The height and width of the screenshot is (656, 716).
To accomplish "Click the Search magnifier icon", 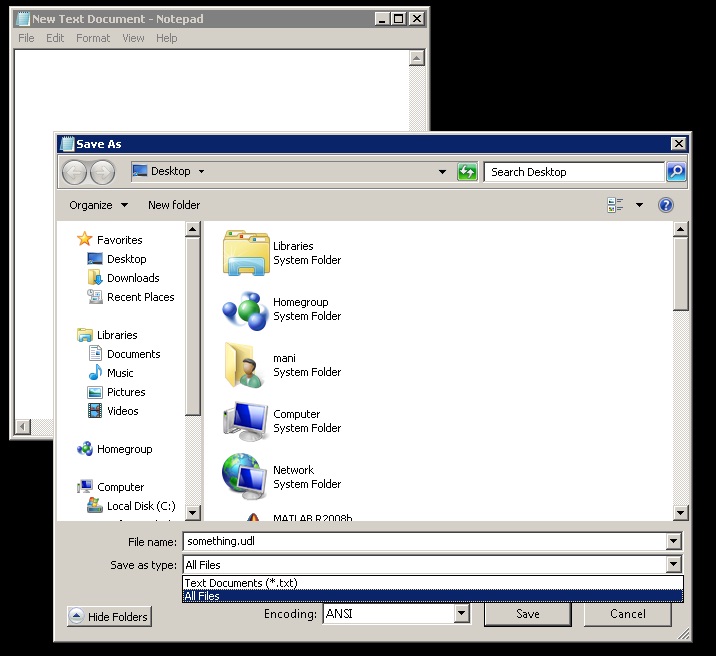I will (676, 172).
